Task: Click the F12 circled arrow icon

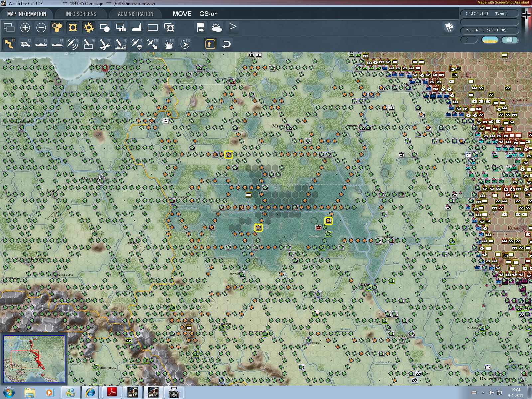Action: [x=185, y=44]
